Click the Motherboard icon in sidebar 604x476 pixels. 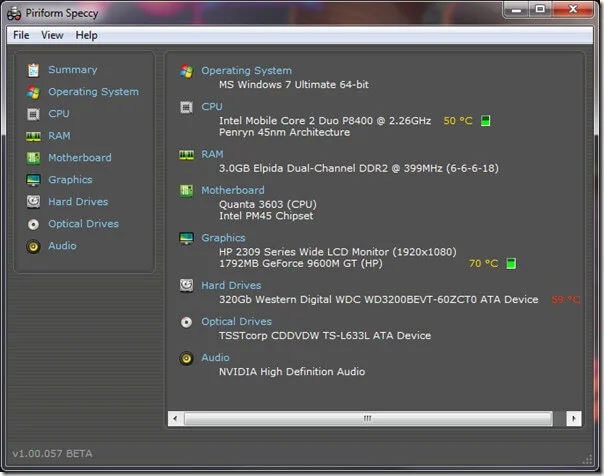pyautogui.click(x=33, y=158)
